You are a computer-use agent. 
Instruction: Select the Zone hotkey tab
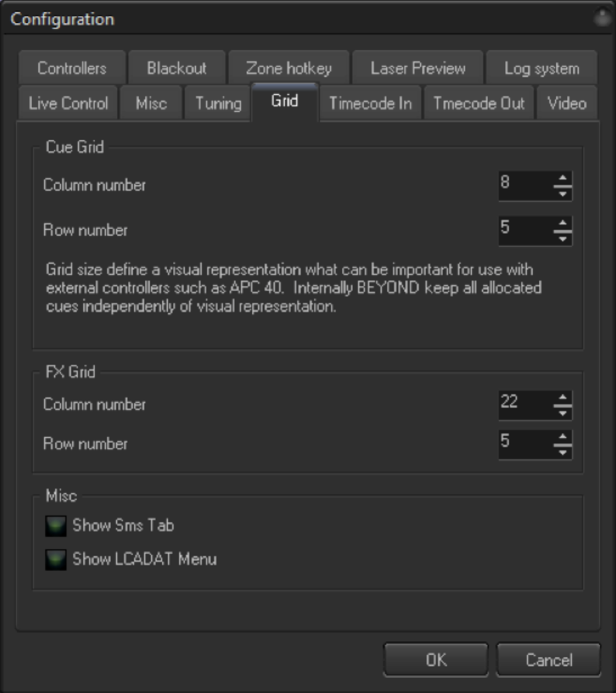pos(289,68)
